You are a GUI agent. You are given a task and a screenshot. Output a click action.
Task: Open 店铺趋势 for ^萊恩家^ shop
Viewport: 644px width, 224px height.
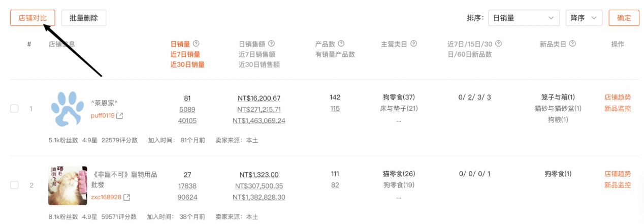tap(618, 97)
